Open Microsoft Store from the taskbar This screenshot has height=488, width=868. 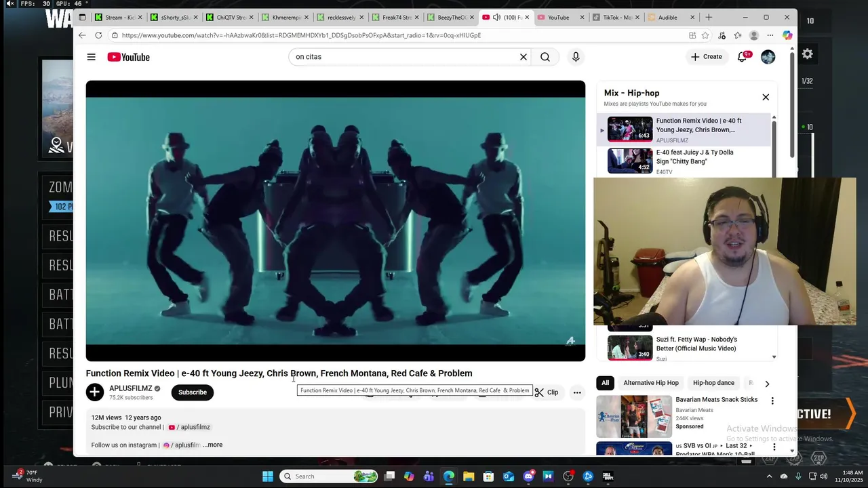[x=488, y=476]
